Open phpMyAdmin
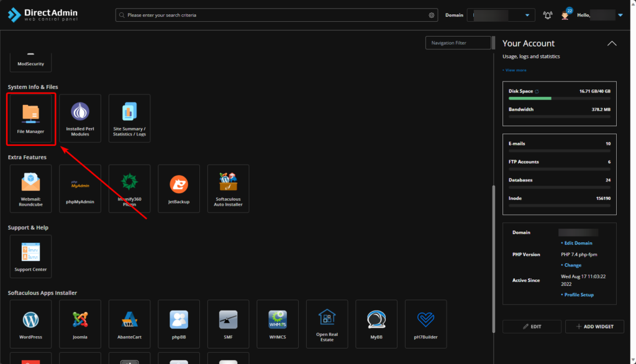The width and height of the screenshot is (636, 364). (80, 188)
